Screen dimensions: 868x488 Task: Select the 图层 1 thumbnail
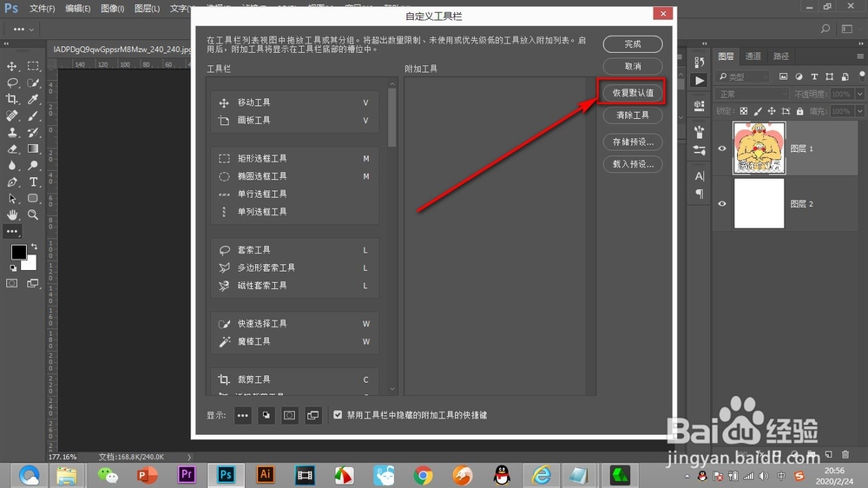[759, 148]
